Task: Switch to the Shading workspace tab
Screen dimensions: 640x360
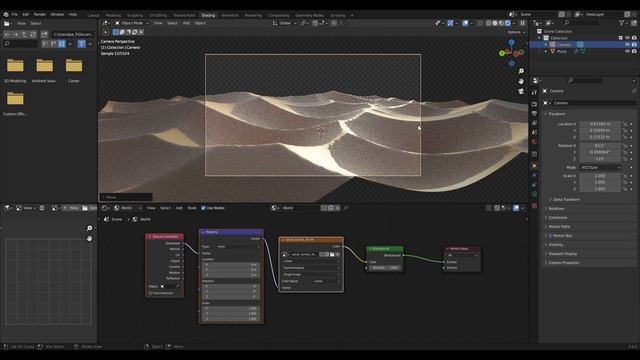Action: 208,15
